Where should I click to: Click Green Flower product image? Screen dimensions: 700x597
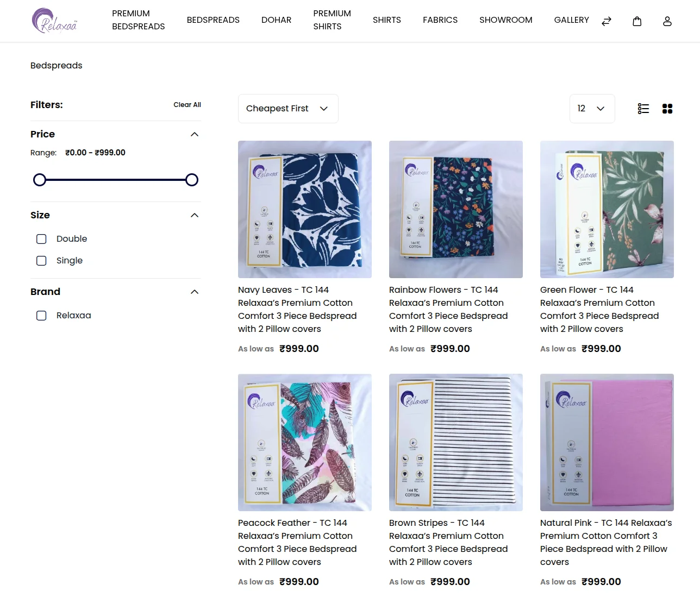pyautogui.click(x=607, y=210)
